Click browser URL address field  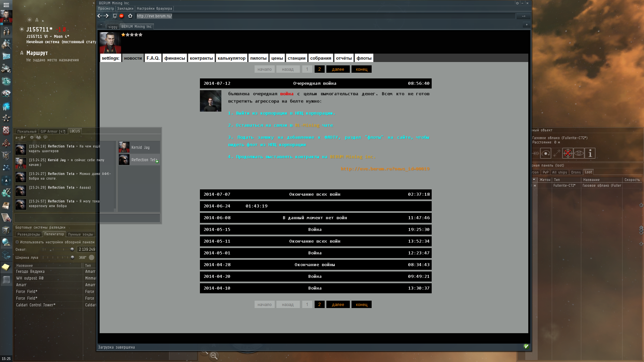(325, 16)
